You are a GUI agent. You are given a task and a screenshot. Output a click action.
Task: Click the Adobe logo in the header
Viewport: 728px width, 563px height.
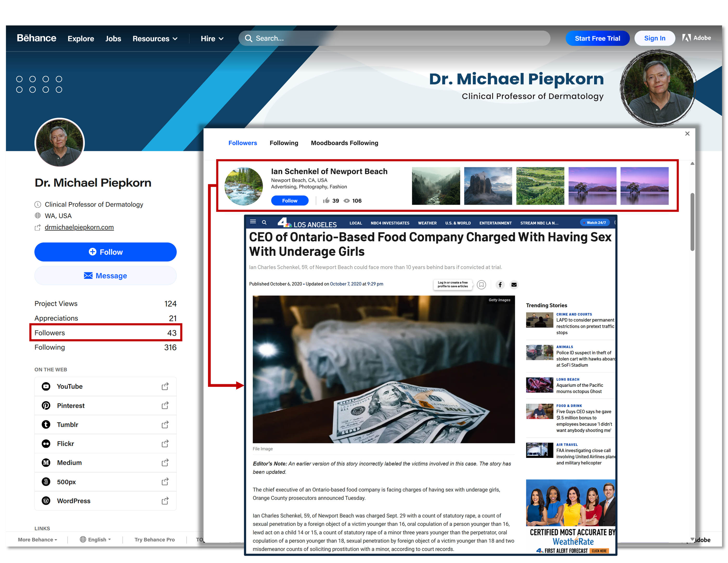click(696, 38)
